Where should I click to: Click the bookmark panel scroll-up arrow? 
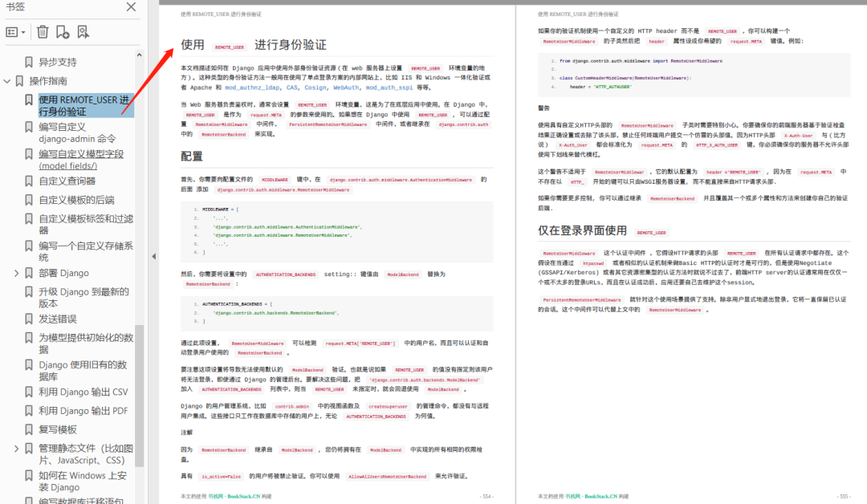[140, 55]
